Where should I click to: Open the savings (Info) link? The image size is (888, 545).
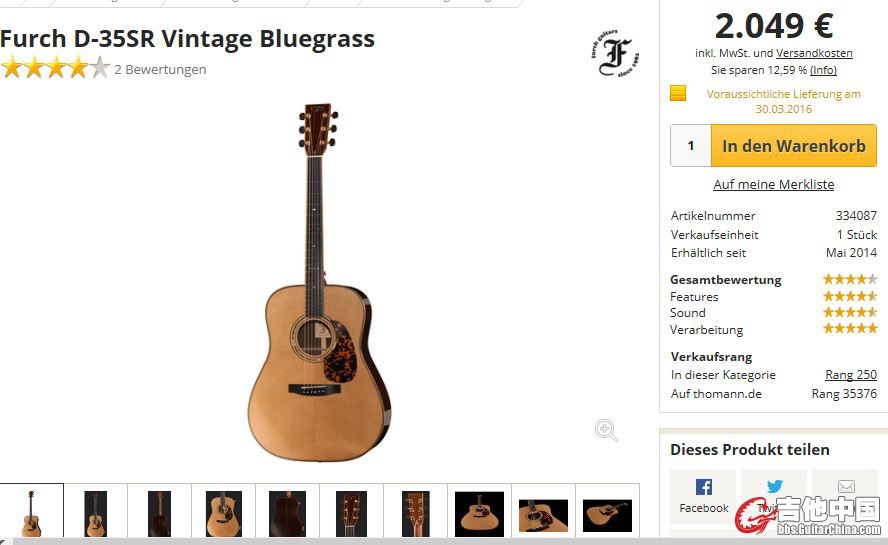(x=823, y=70)
